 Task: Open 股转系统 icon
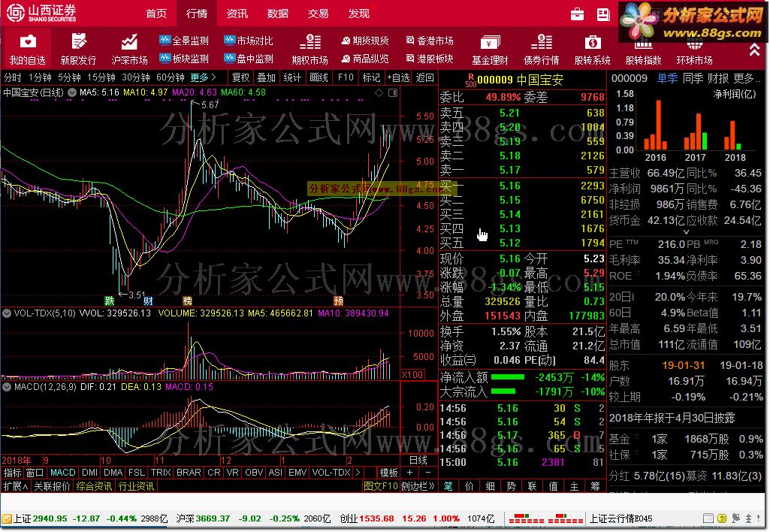(x=592, y=50)
